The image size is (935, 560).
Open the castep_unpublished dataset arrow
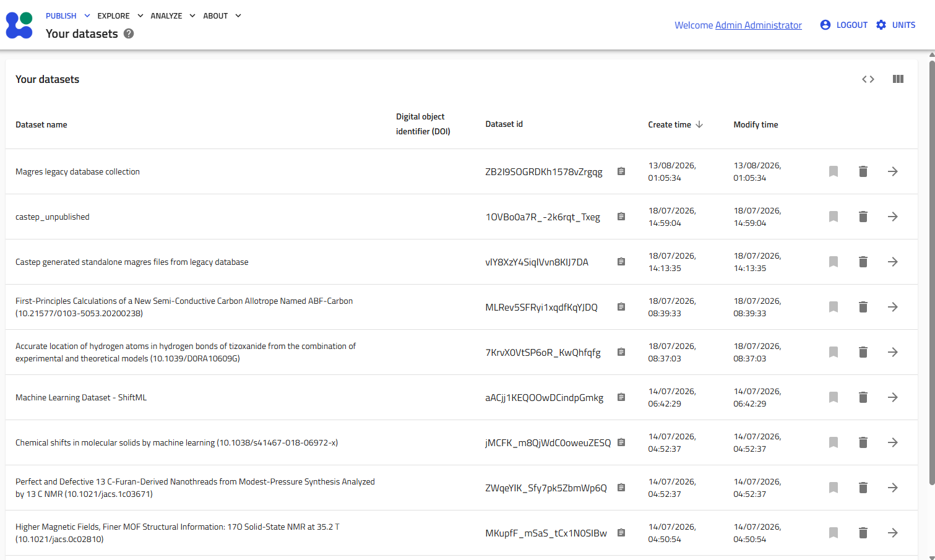(x=893, y=217)
